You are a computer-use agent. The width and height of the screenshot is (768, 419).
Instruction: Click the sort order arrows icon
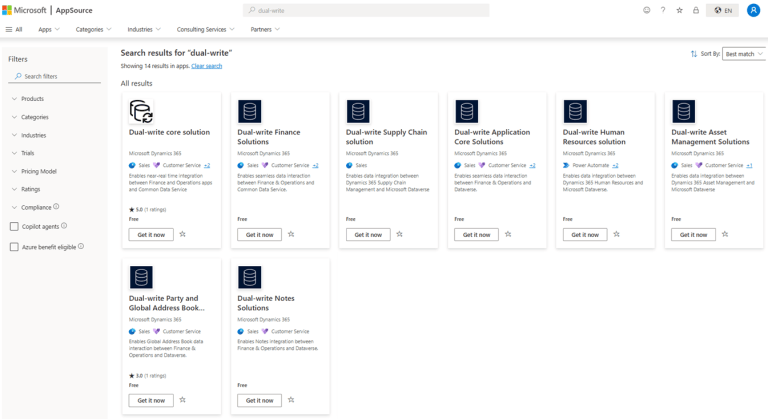[x=694, y=54]
